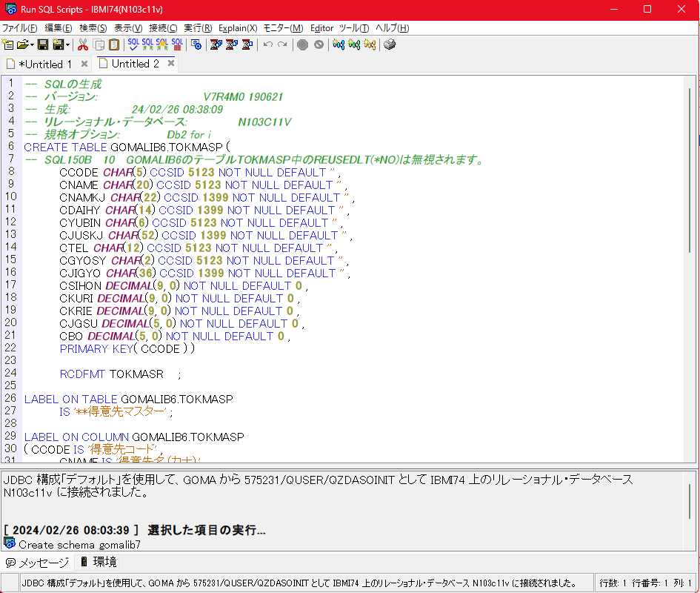The image size is (700, 593).
Task: Run selected statement hourglass icon
Action: pyautogui.click(x=247, y=44)
